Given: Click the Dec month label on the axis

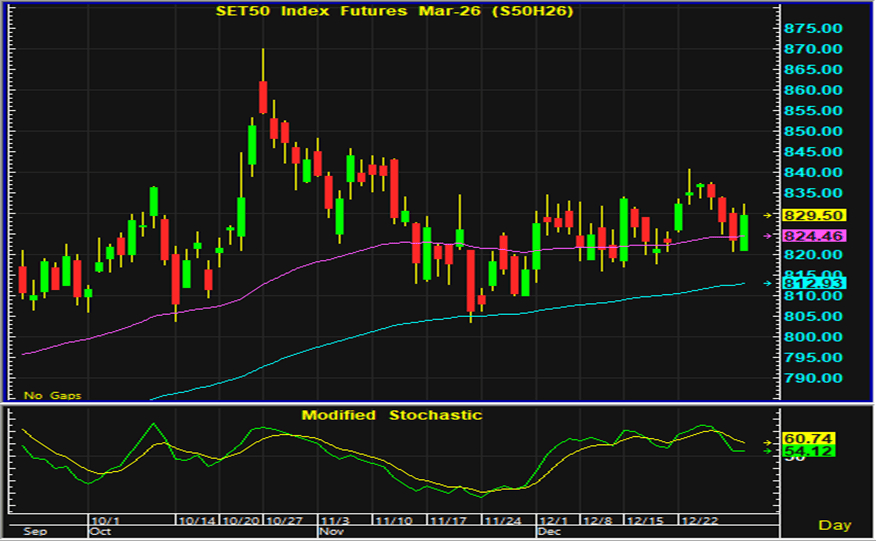Looking at the screenshot, I should (x=551, y=532).
